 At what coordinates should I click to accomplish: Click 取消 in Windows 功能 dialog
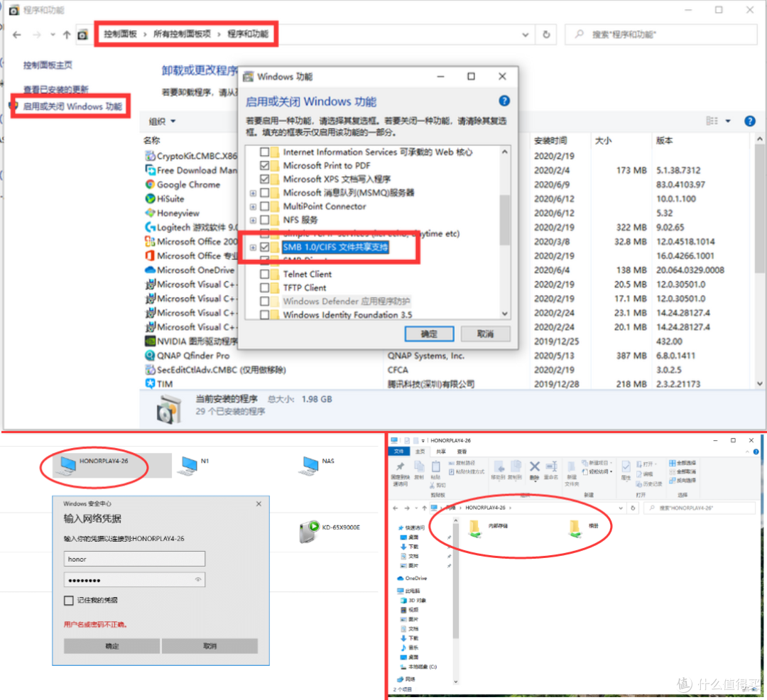point(485,334)
